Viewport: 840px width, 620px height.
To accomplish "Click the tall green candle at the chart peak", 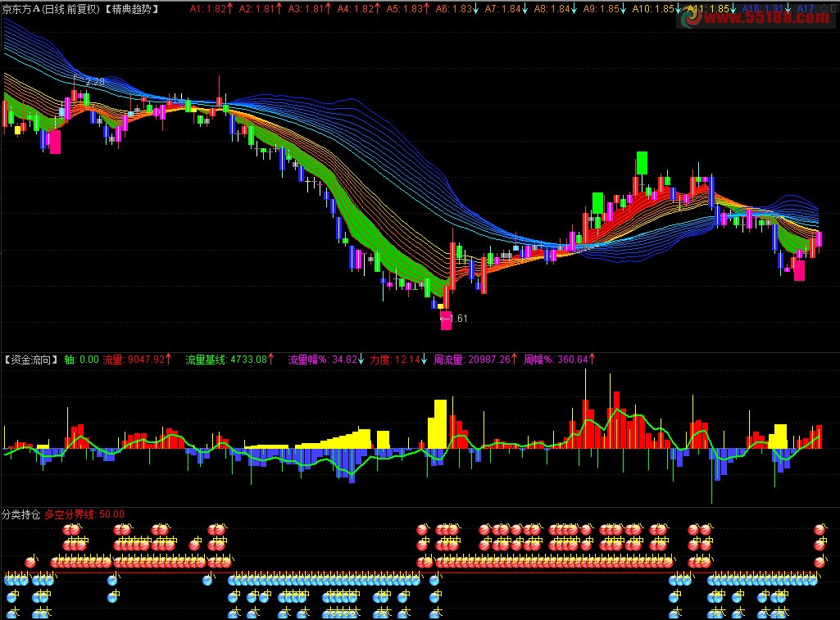I will [x=642, y=163].
